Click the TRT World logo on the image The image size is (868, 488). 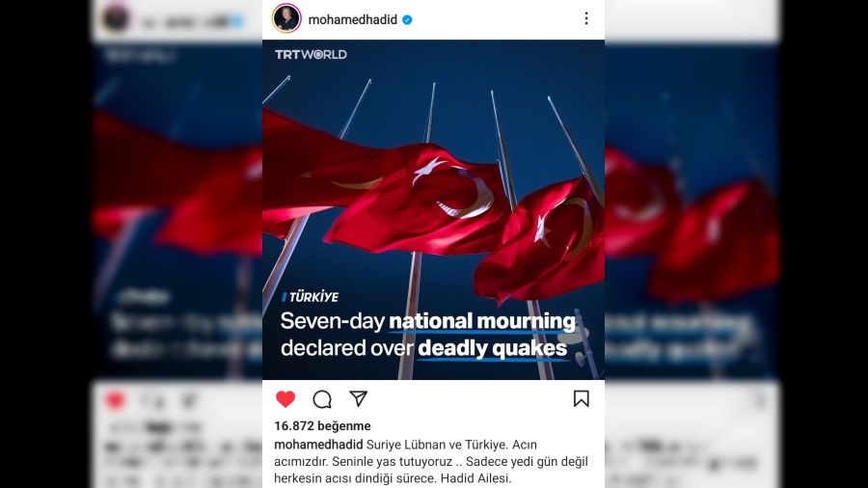click(311, 54)
